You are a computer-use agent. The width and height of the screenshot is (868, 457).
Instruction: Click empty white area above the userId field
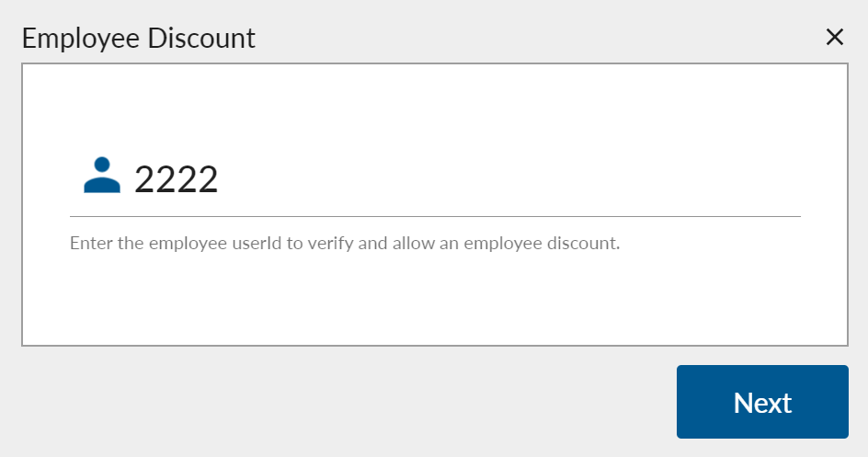[x=435, y=106]
